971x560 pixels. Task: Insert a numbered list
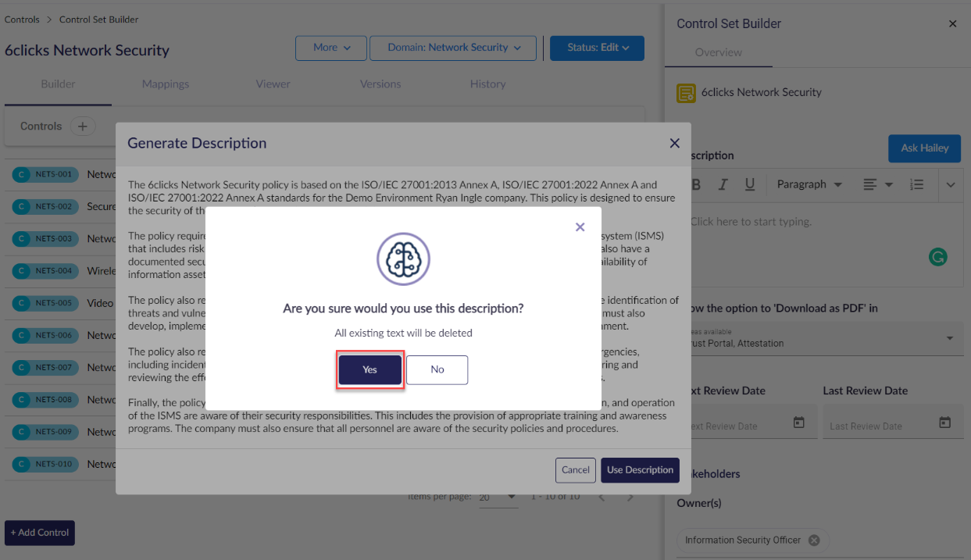click(917, 185)
